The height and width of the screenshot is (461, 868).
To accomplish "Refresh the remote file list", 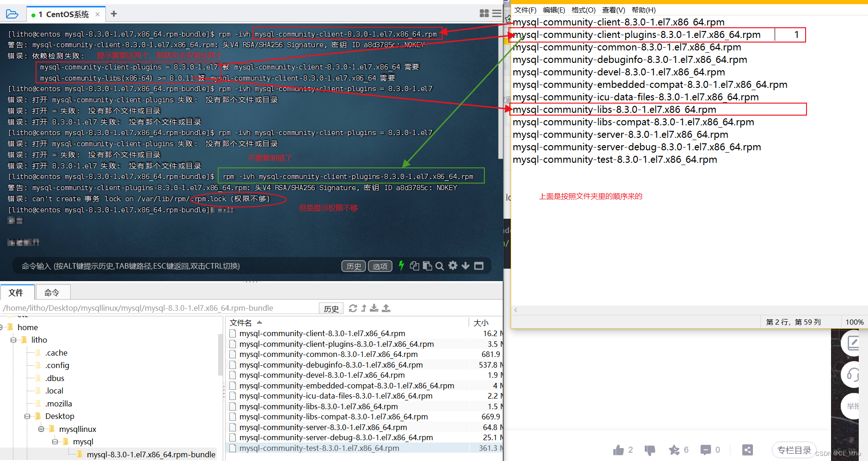I will tap(353, 308).
